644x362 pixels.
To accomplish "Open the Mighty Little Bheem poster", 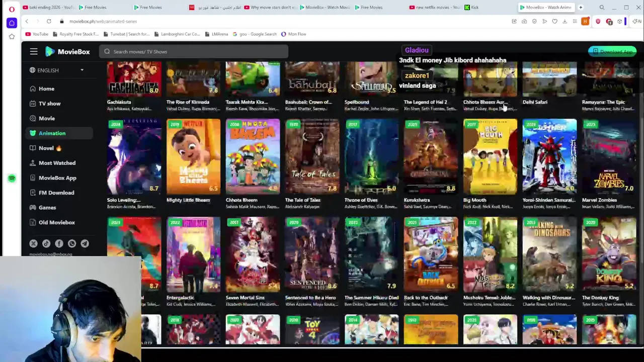I will click(193, 157).
